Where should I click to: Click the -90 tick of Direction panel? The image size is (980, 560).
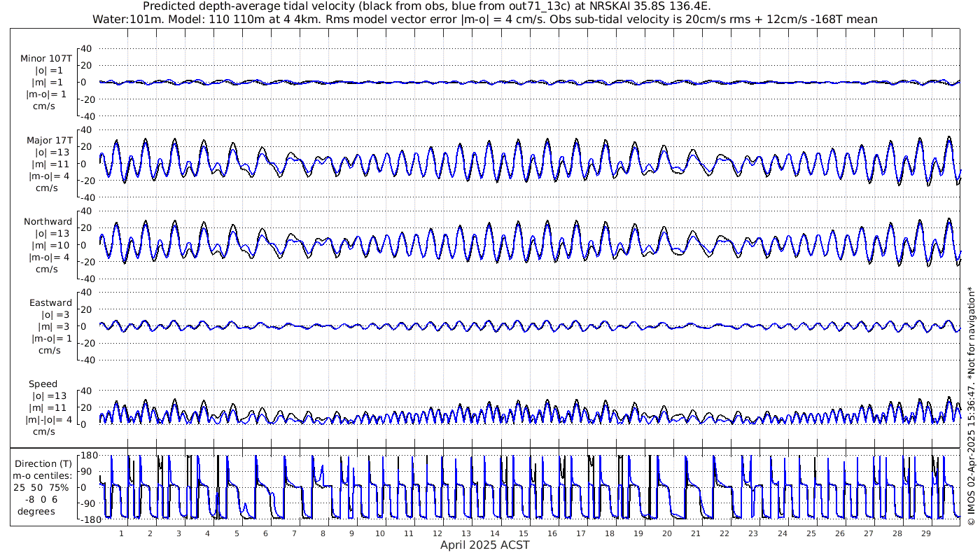(x=87, y=503)
